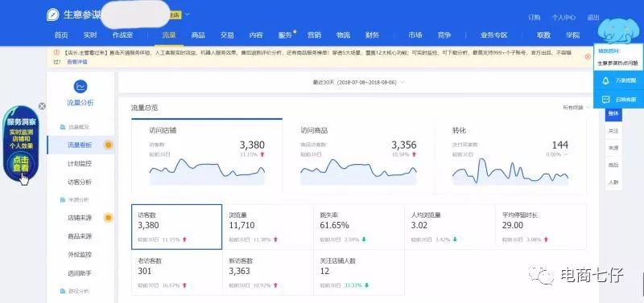Go to the 首页 nav tab

[x=61, y=35]
